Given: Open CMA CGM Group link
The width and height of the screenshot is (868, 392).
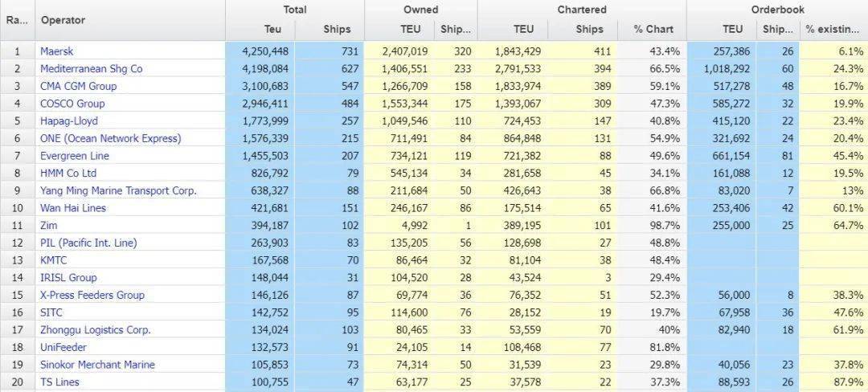Looking at the screenshot, I should tap(78, 86).
